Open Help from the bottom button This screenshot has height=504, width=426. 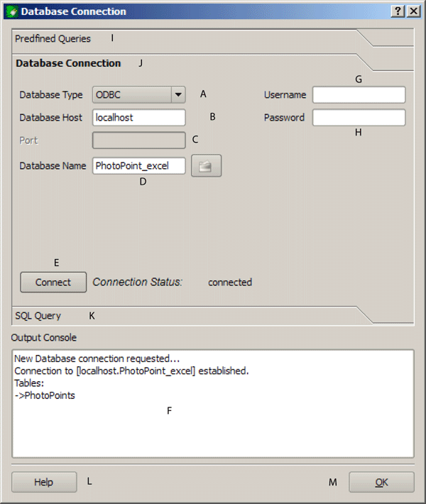coord(44,482)
